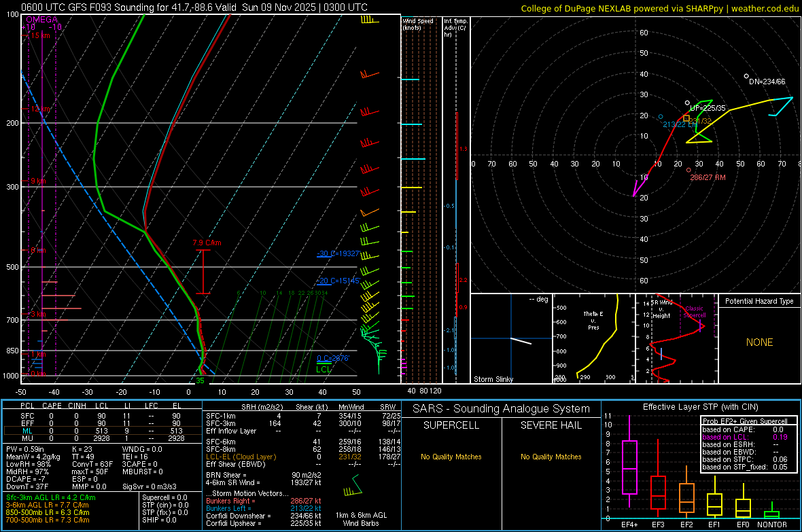The image size is (802, 532).
Task: Click the SARS - Sounding Analogue System title
Action: click(x=502, y=409)
